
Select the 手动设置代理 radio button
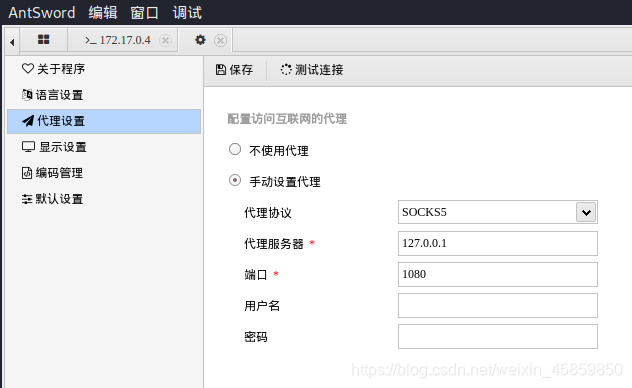[x=235, y=180]
